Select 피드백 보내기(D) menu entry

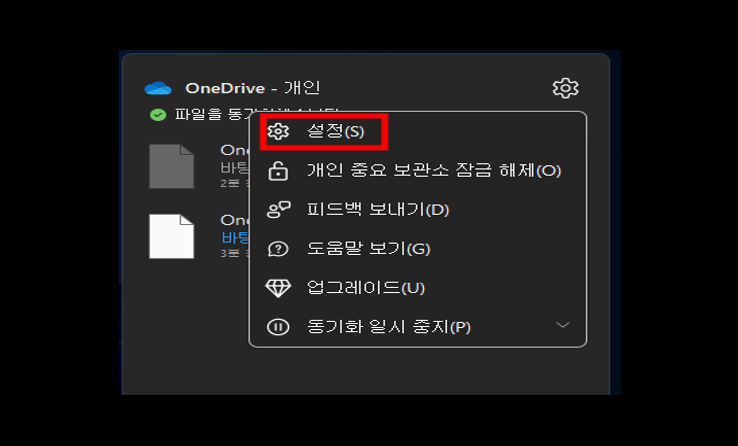click(x=417, y=209)
